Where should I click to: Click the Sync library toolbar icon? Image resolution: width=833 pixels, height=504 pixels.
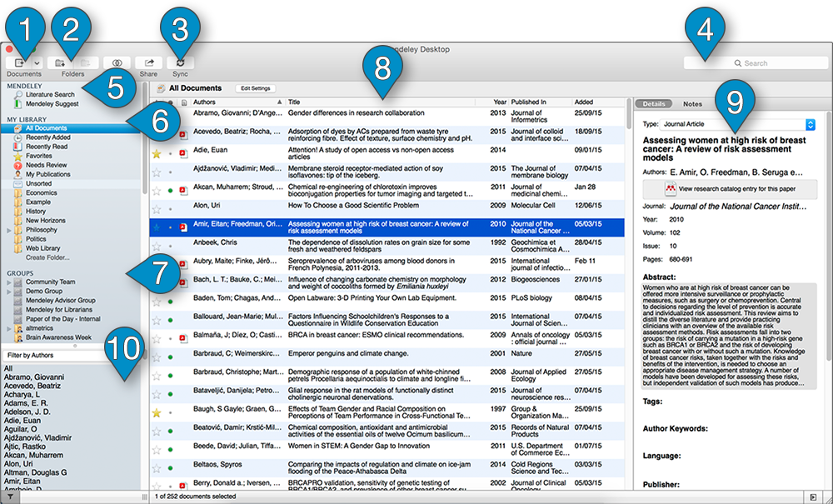click(x=180, y=62)
